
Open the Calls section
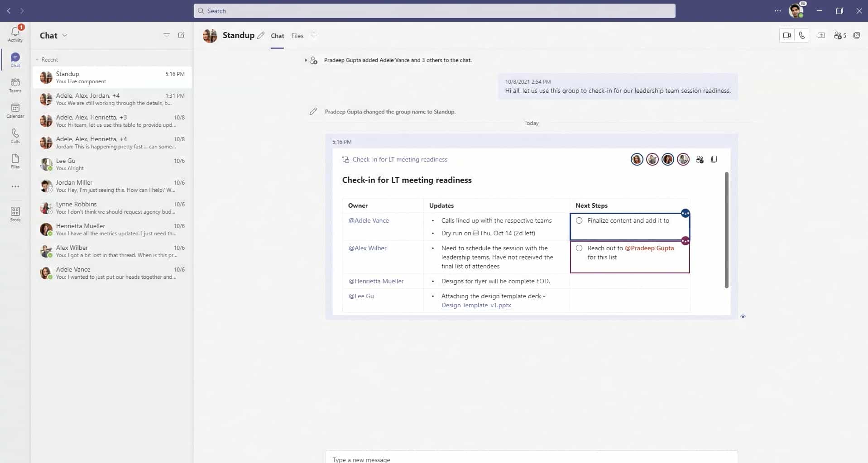pyautogui.click(x=15, y=135)
